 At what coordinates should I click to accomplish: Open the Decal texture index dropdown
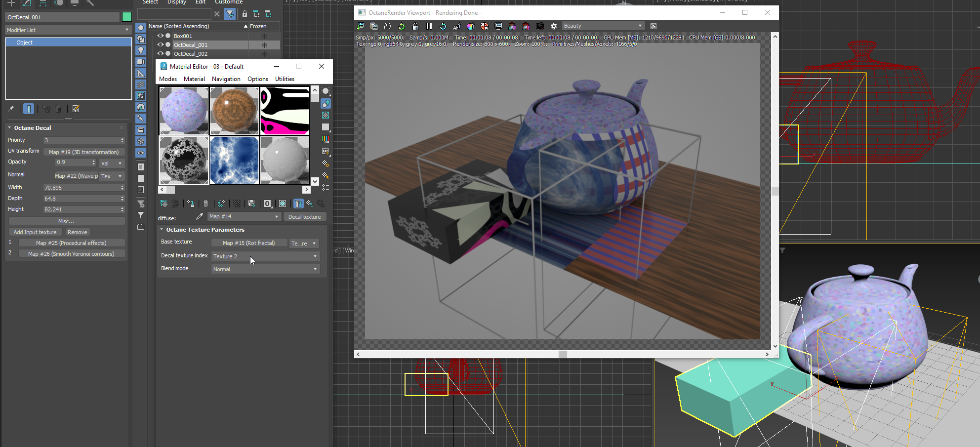(265, 256)
